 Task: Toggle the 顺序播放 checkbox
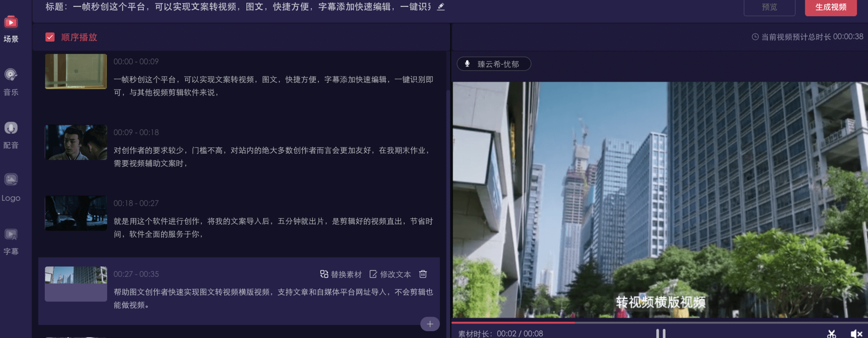[50, 37]
